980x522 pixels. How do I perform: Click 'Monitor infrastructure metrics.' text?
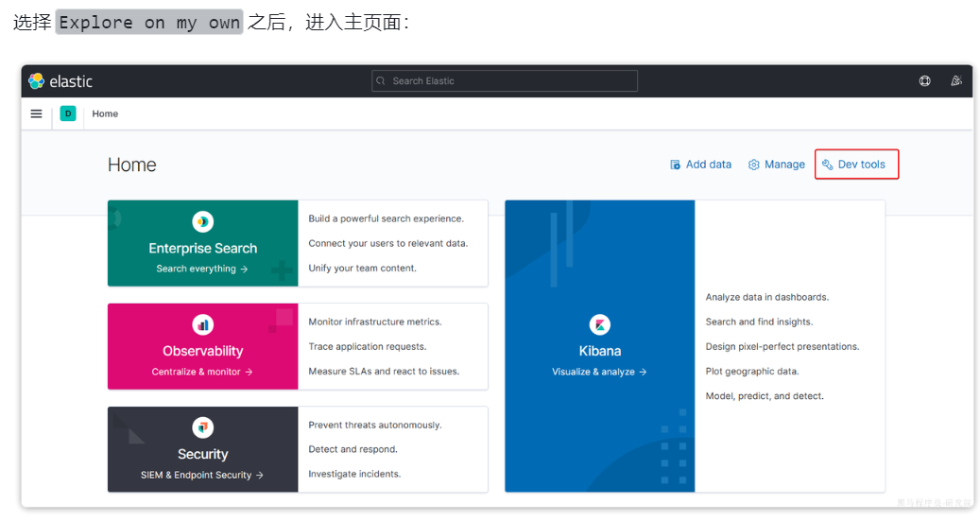[x=375, y=322]
